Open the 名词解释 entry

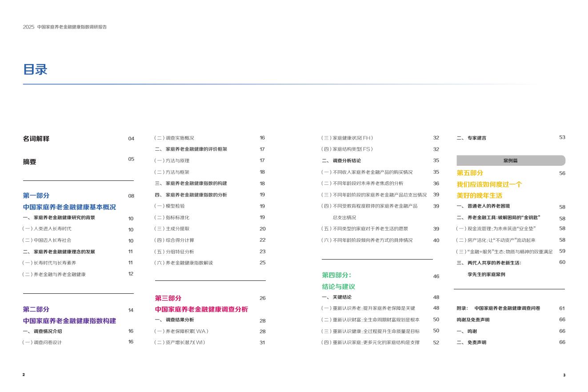coord(36,139)
